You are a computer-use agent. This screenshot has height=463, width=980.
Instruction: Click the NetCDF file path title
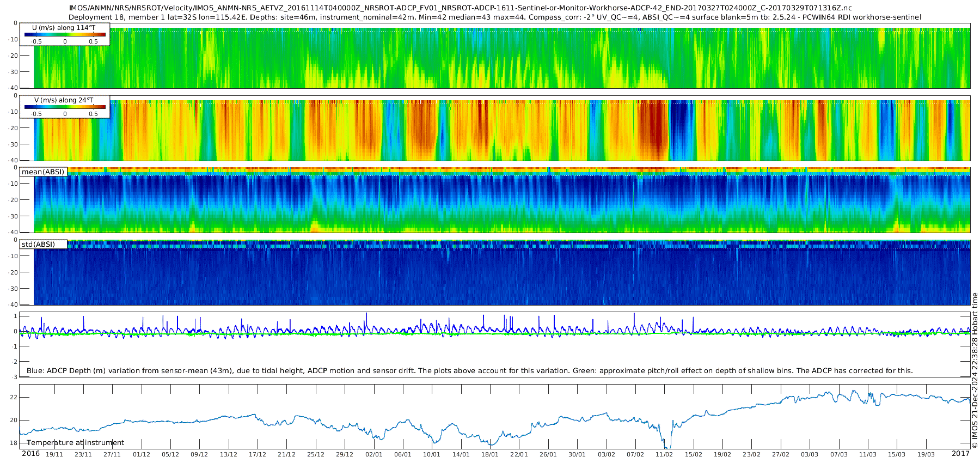point(460,8)
